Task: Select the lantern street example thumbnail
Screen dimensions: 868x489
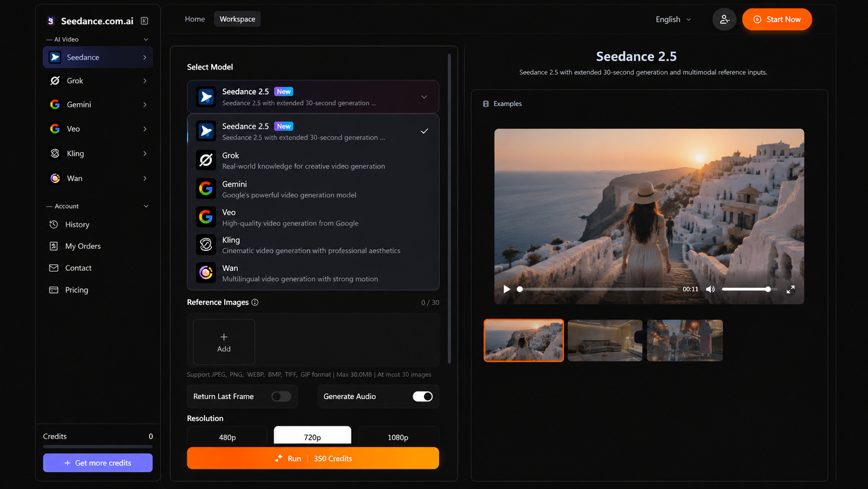Action: coord(685,340)
